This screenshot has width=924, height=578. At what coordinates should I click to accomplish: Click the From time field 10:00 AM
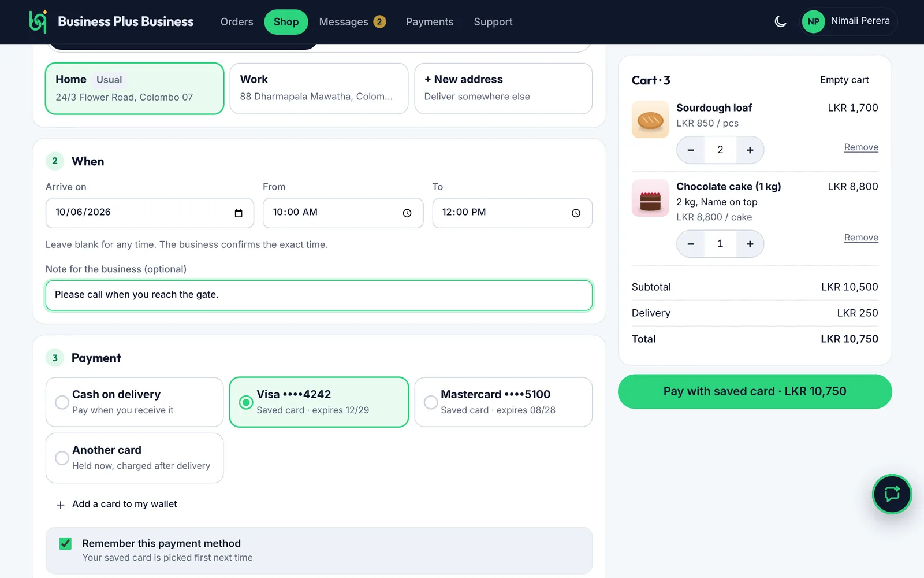pos(343,213)
